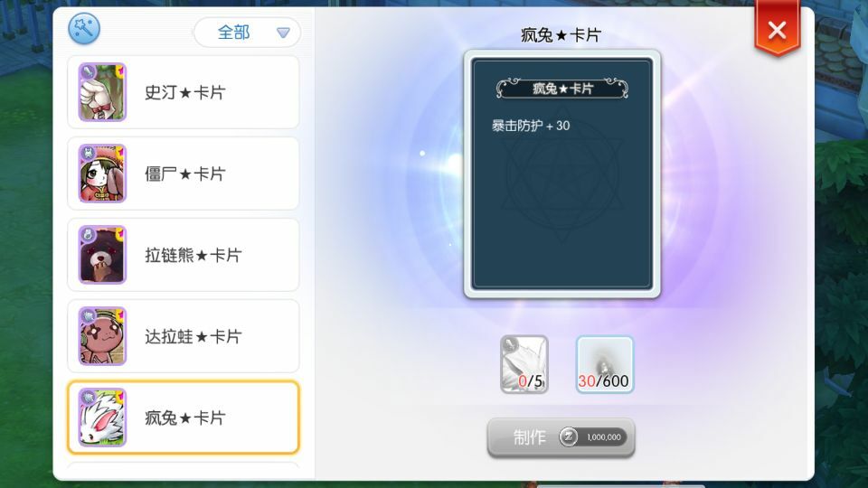
Task: Open the 全部 filter dropdown
Action: pos(247,33)
